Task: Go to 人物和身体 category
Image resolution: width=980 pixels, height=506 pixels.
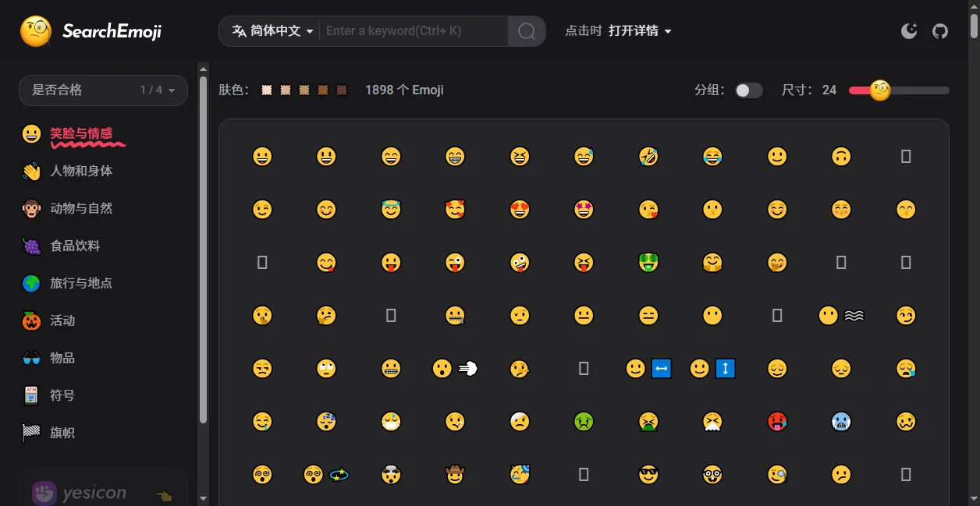Action: click(x=81, y=171)
